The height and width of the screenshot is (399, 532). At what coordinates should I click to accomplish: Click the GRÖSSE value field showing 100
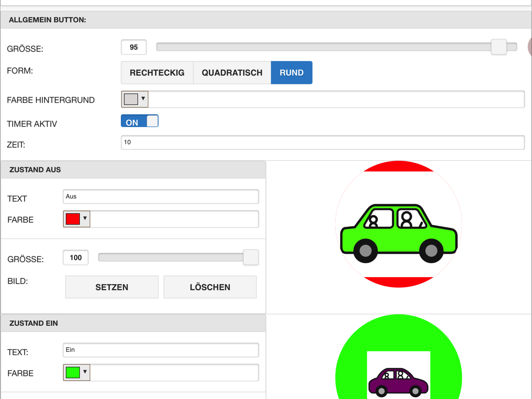coord(76,258)
